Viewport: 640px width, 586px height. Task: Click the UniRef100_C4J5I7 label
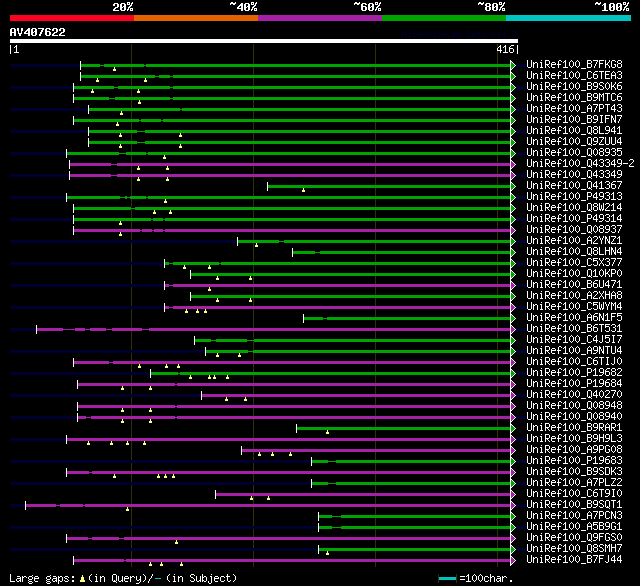[x=574, y=340]
